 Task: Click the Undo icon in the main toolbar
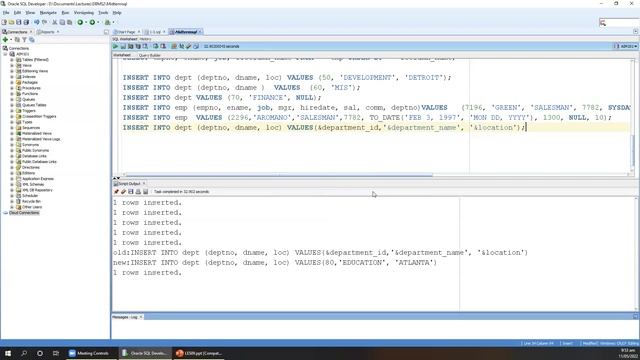point(37,22)
